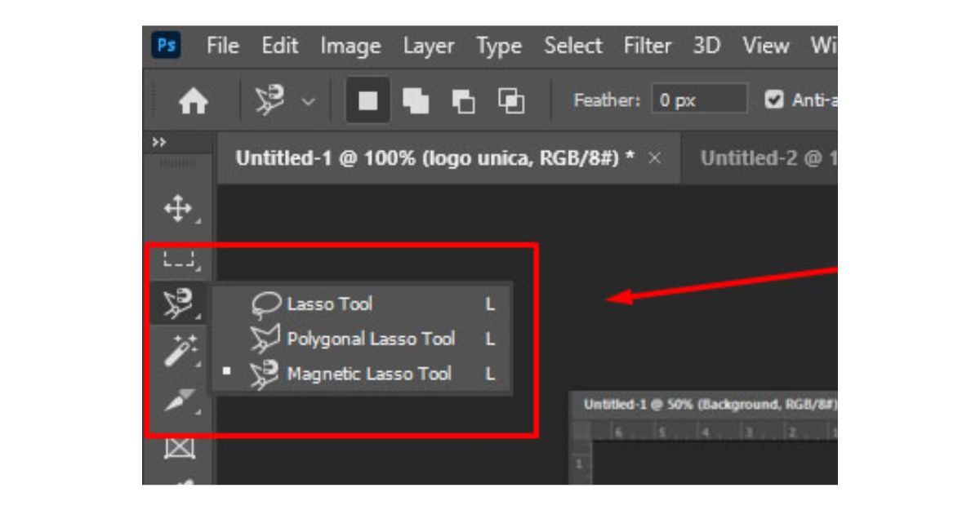Image resolution: width=980 pixels, height=510 pixels.
Task: Open the File menu
Action: (x=222, y=46)
